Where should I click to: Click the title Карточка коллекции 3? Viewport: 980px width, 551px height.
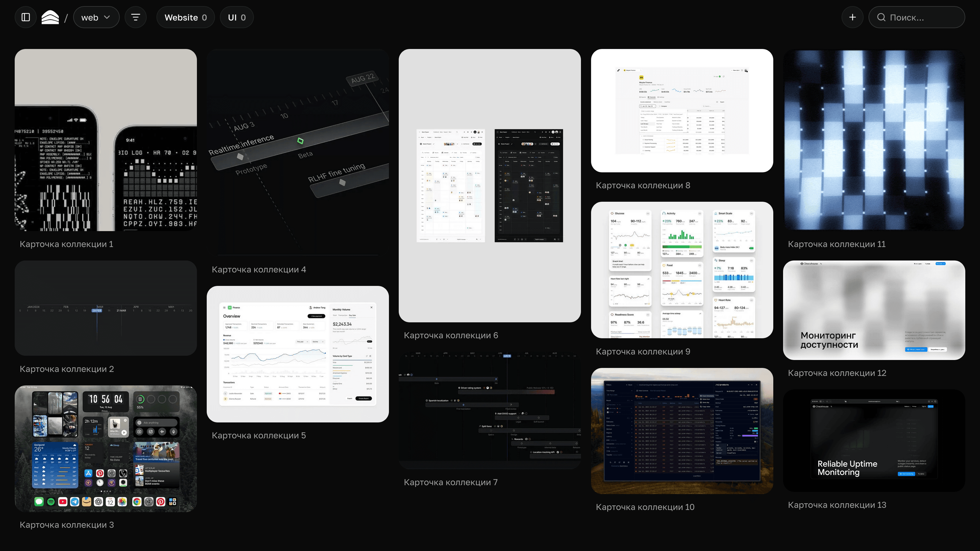(x=67, y=525)
